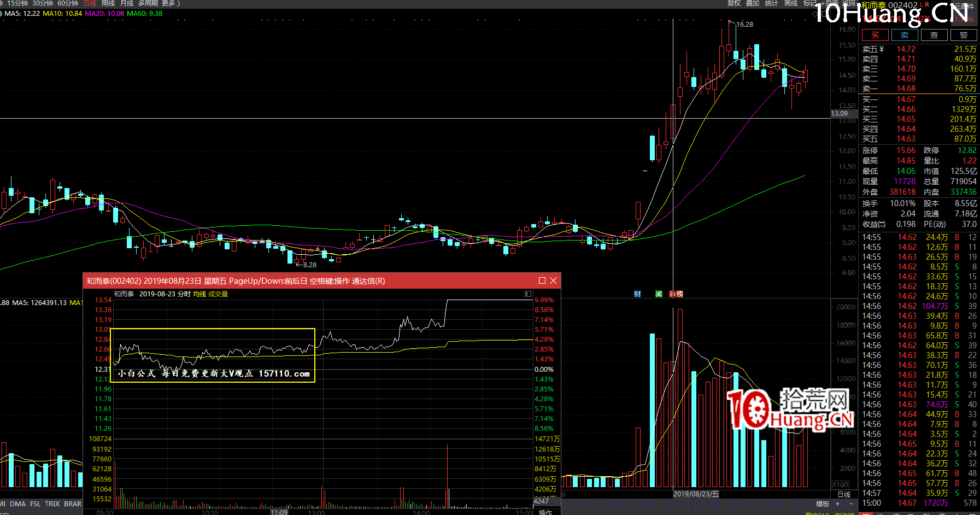Toggle the intraday popup panel layout icon
Image resolution: width=980 pixels, height=515 pixels.
[x=527, y=294]
